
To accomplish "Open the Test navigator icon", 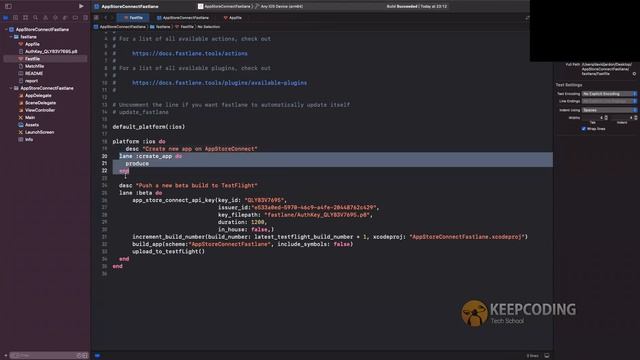I will click(x=55, y=18).
